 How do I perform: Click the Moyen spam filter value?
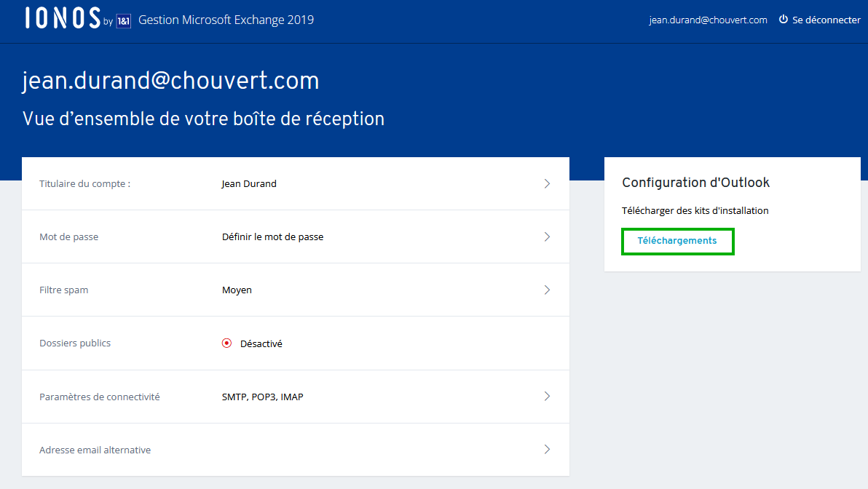237,290
